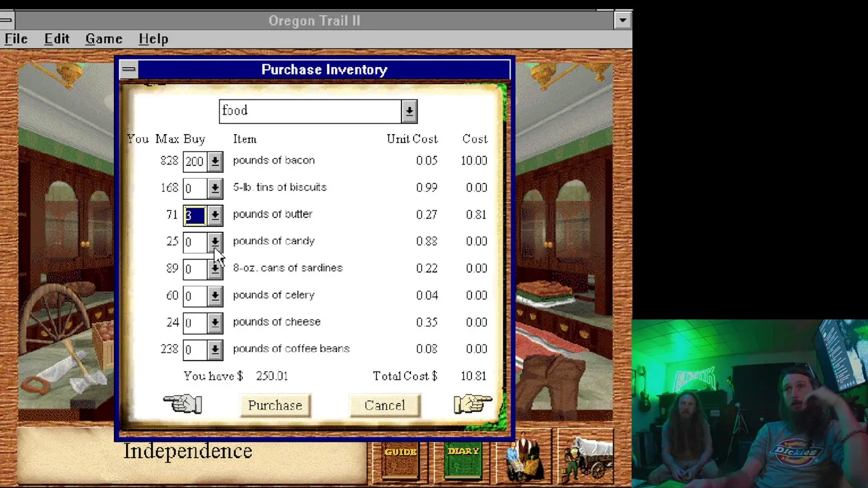Screen dimensions: 868x488
Task: Click the Total Cost value 10.81
Action: click(x=473, y=376)
